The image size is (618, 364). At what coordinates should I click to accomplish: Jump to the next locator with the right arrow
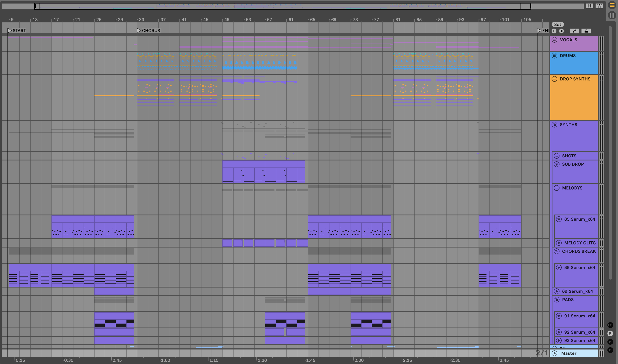pyautogui.click(x=561, y=31)
